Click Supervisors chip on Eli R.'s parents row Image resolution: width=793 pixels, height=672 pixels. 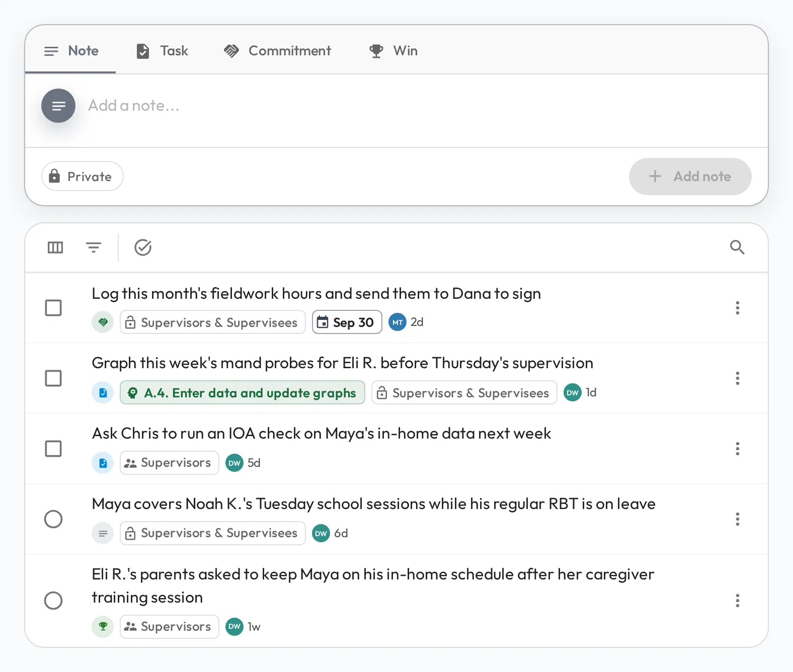coord(170,626)
